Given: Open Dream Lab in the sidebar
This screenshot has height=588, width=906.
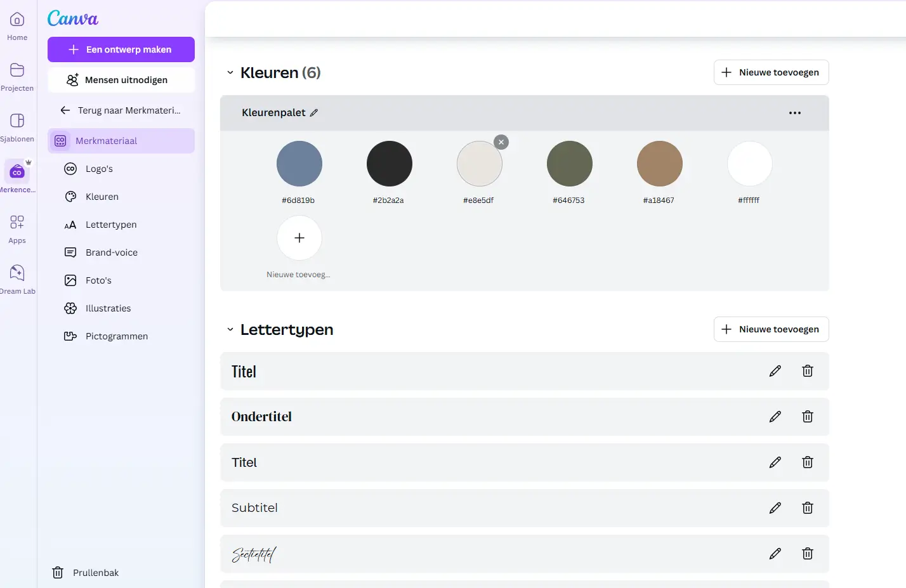Looking at the screenshot, I should click(17, 279).
